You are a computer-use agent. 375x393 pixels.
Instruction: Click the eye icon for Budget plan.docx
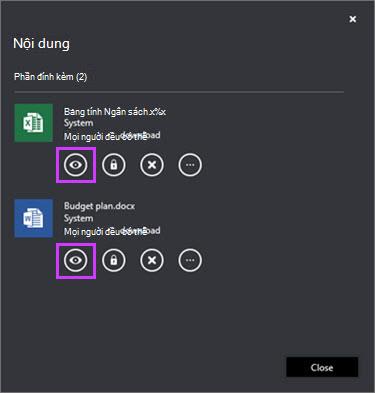click(76, 260)
